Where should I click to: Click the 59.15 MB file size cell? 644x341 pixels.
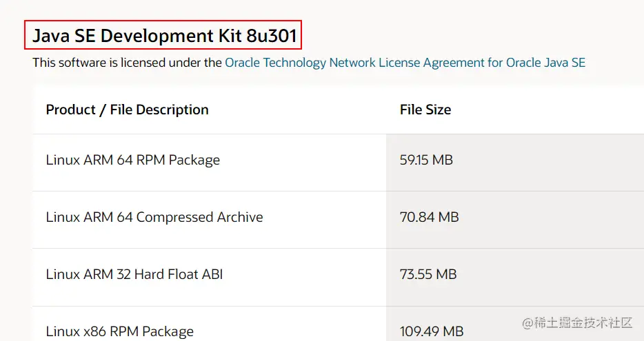tap(426, 160)
